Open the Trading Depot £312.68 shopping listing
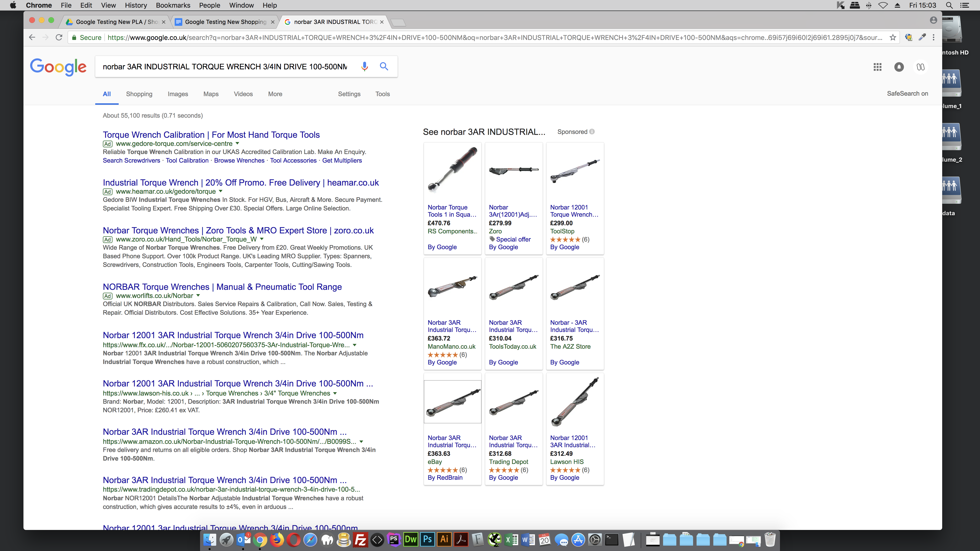The width and height of the screenshot is (980, 551). 514,429
